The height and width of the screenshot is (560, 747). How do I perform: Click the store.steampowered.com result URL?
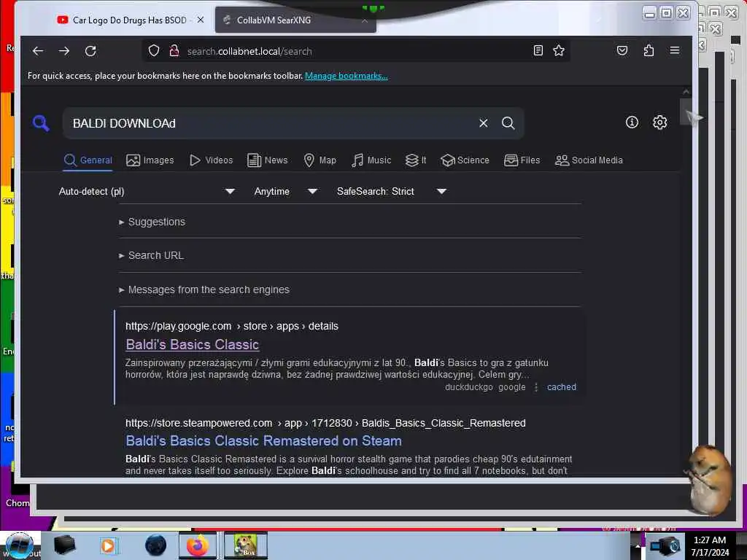pyautogui.click(x=325, y=424)
